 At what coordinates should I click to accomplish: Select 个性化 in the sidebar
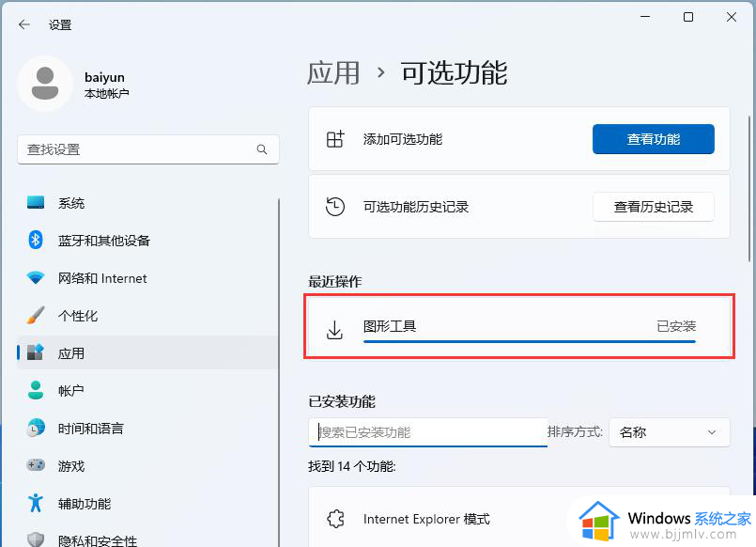(147, 315)
